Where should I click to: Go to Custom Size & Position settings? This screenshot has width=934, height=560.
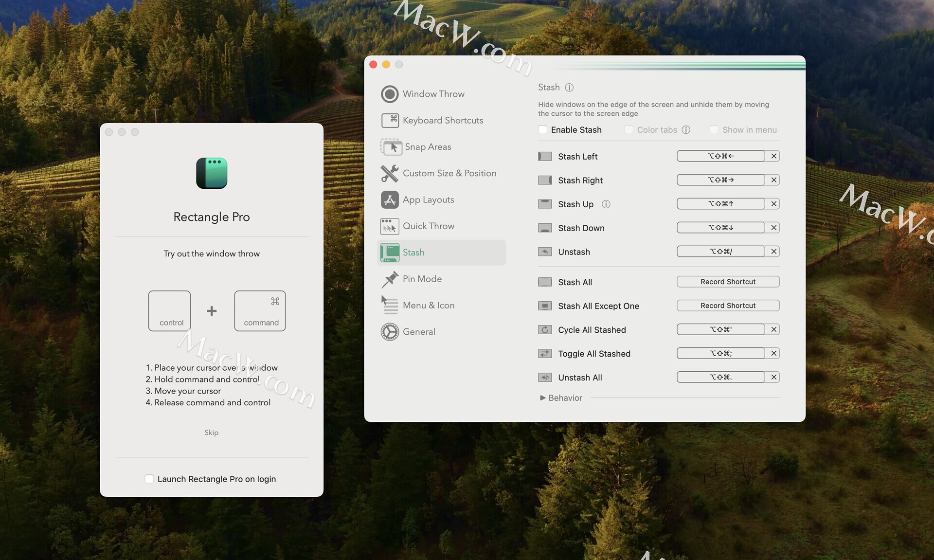pyautogui.click(x=442, y=173)
